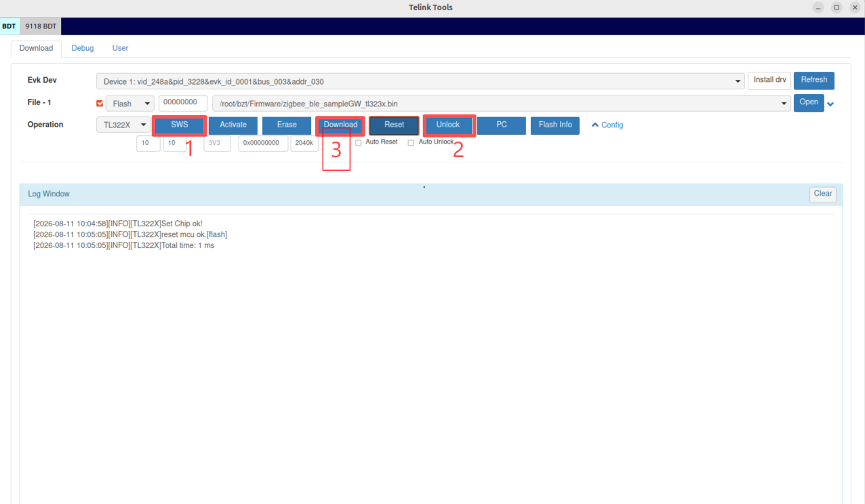Toggle the File - 1 checkbox
The image size is (865, 504).
pyautogui.click(x=100, y=104)
